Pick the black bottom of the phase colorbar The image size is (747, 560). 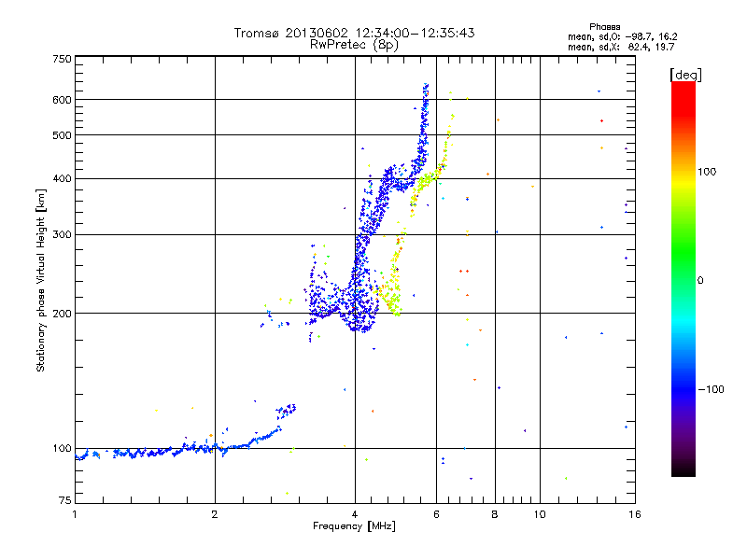[x=684, y=469]
